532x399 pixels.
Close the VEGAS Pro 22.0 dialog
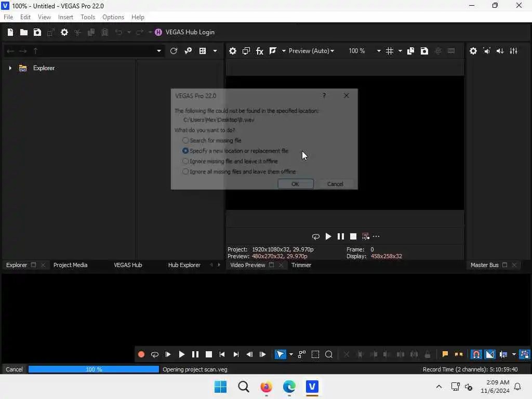tap(346, 96)
